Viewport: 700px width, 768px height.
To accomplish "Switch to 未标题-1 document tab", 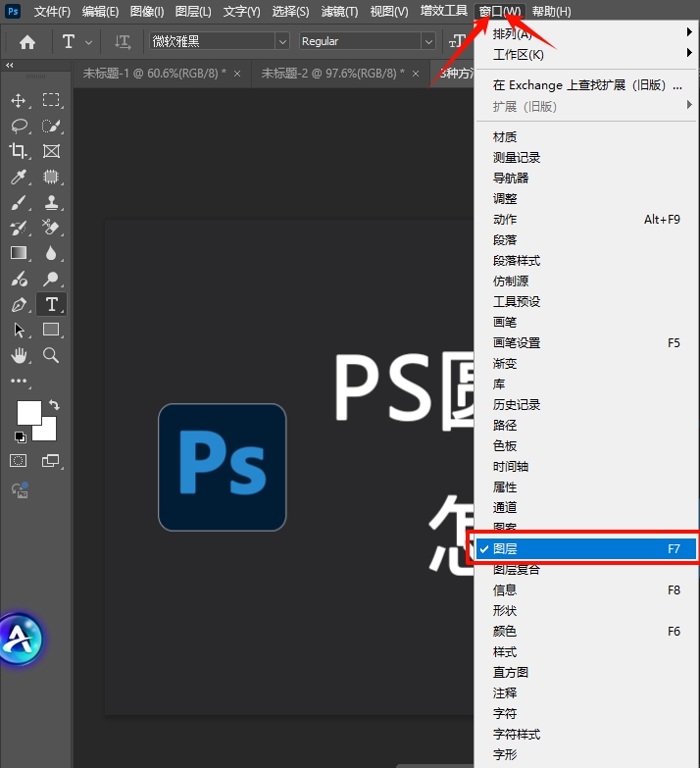I will tap(154, 74).
